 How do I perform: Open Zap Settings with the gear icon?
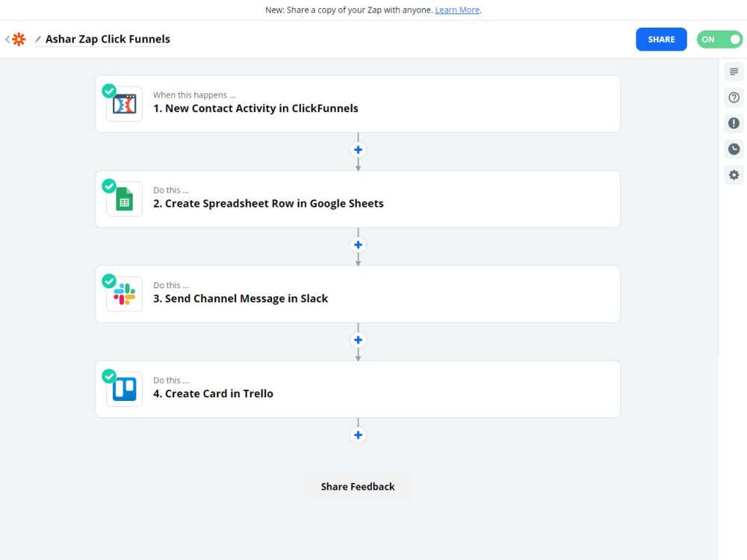734,175
